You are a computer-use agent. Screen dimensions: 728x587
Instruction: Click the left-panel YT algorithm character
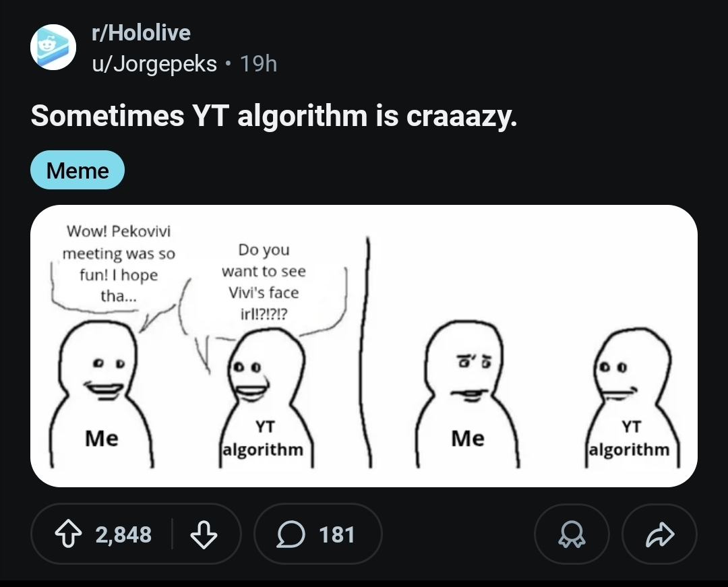[x=266, y=398]
